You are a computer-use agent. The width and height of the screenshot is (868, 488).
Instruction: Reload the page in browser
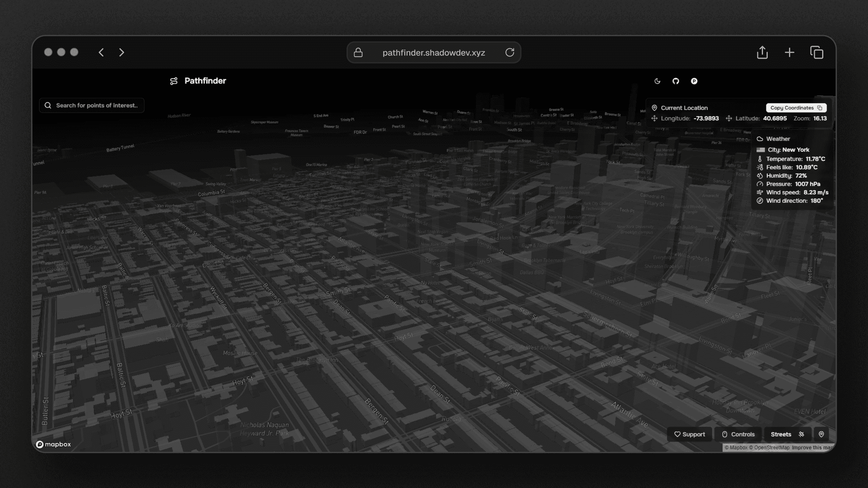click(x=509, y=53)
